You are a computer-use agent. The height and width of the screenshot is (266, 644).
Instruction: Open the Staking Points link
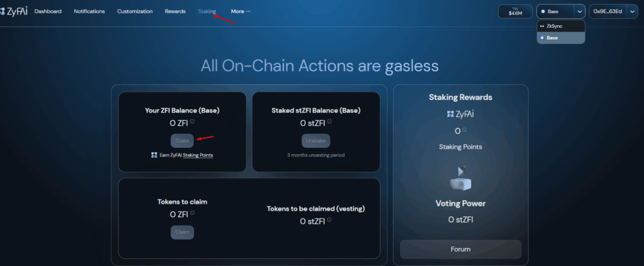[197, 155]
